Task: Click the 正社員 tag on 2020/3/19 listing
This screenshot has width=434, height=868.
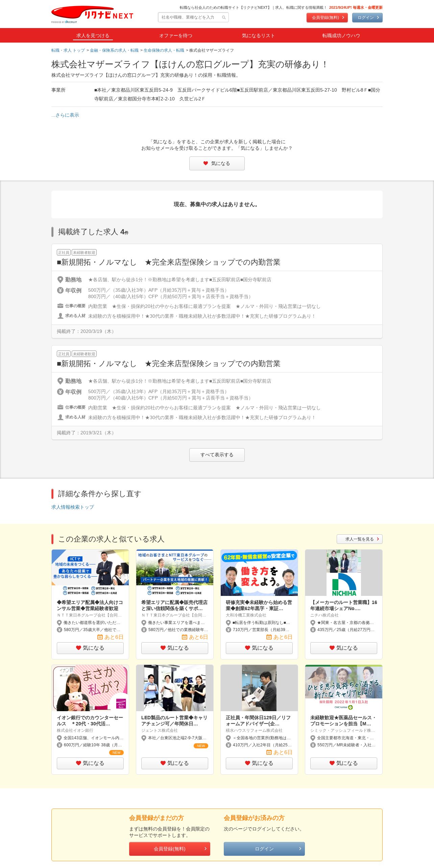Action: [x=64, y=252]
